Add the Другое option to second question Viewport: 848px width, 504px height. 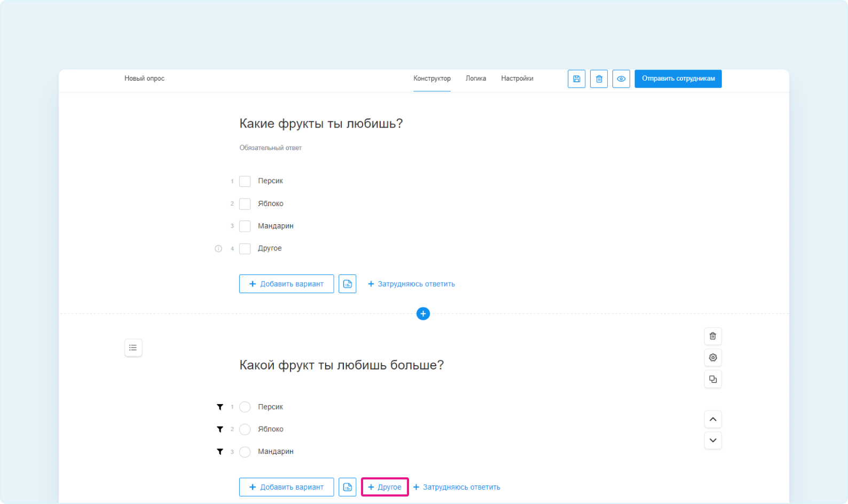coord(384,487)
